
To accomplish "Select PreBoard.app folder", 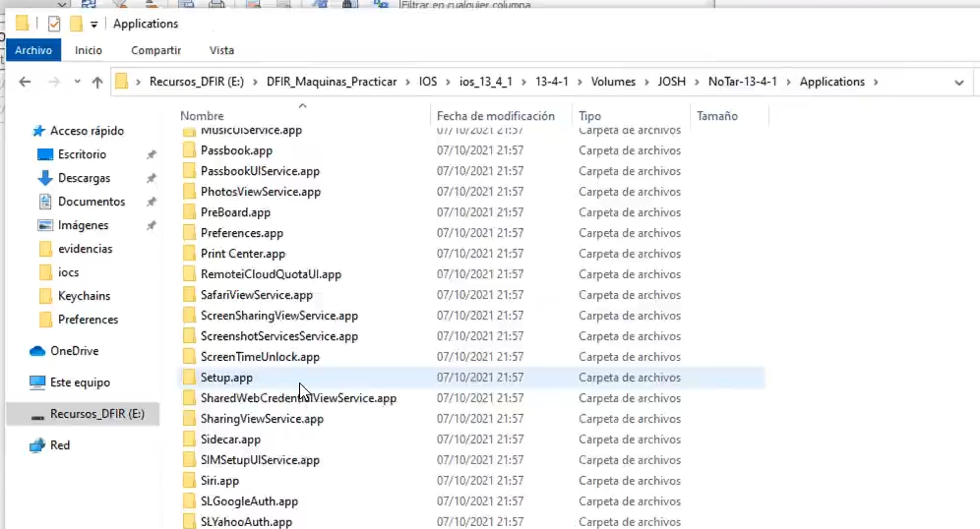I will [235, 212].
